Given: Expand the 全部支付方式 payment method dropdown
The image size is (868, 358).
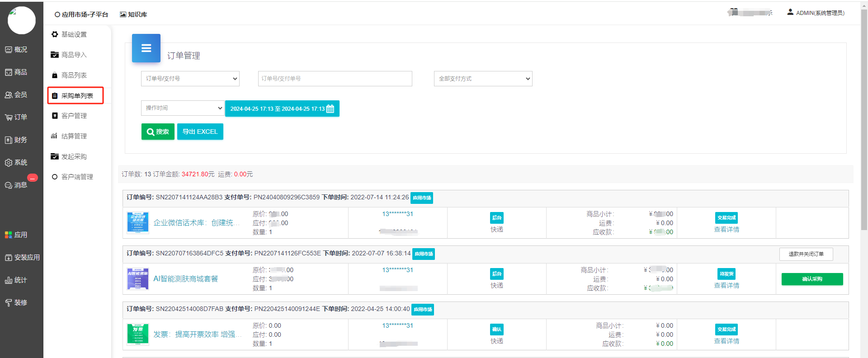Looking at the screenshot, I should coord(483,79).
